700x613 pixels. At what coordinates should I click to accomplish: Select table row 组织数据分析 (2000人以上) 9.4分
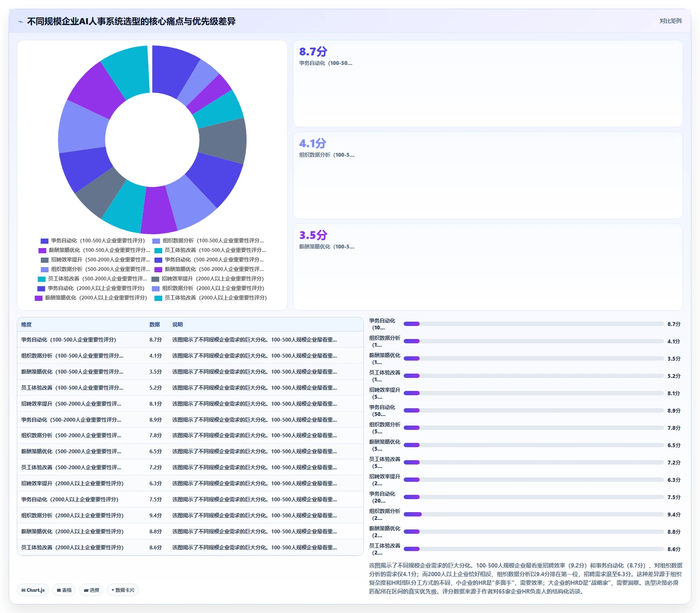click(190, 515)
